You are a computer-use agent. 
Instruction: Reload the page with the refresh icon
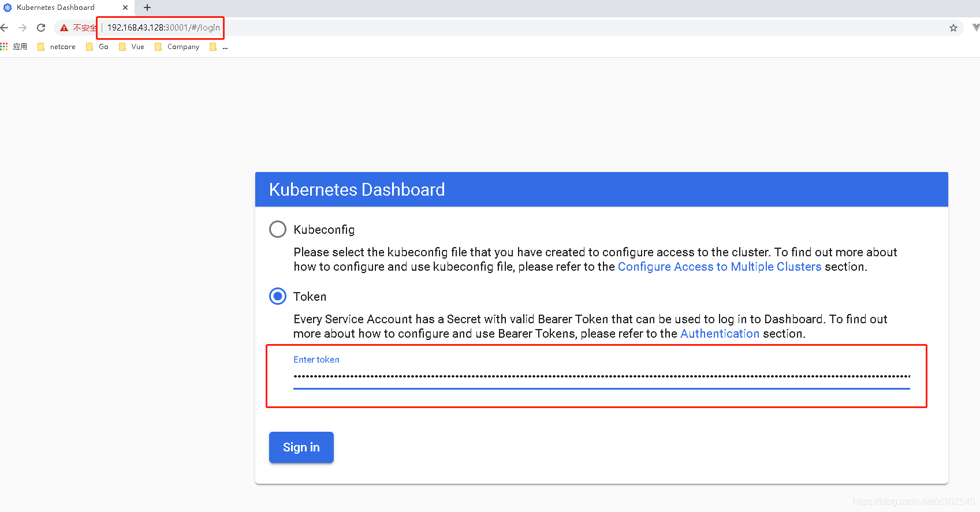[41, 28]
